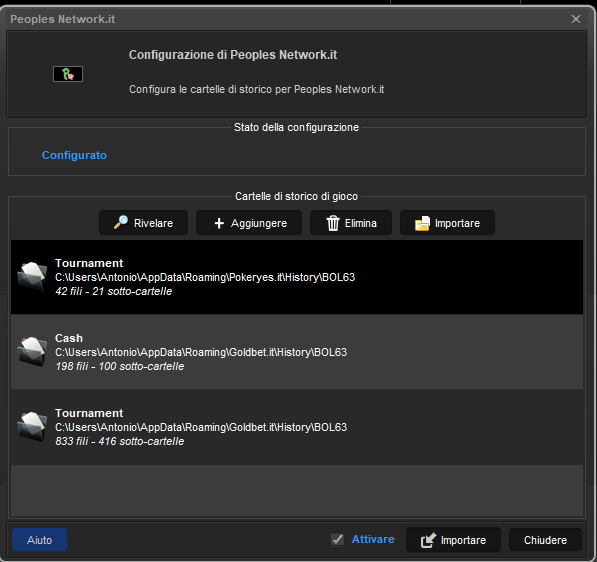Viewport: 597px width, 562px height.
Task: Click path Pokeryes.it\History\BOL63
Action: pos(205,277)
